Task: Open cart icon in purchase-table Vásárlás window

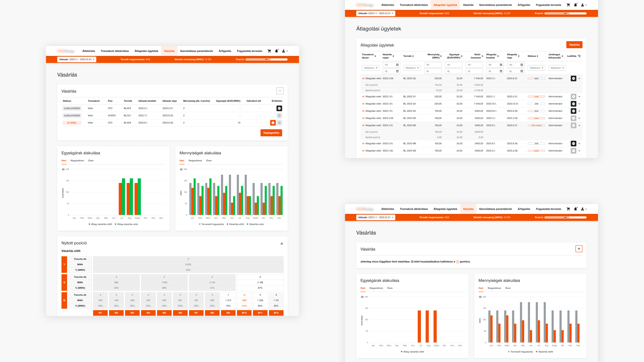Action: click(269, 51)
